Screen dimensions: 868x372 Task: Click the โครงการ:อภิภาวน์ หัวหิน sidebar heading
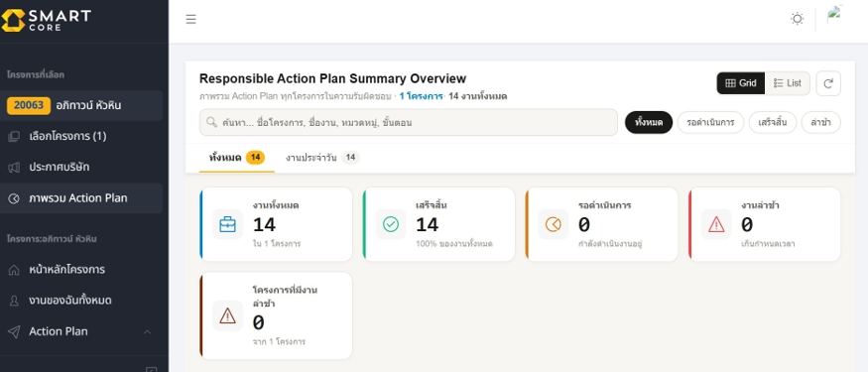pos(52,239)
